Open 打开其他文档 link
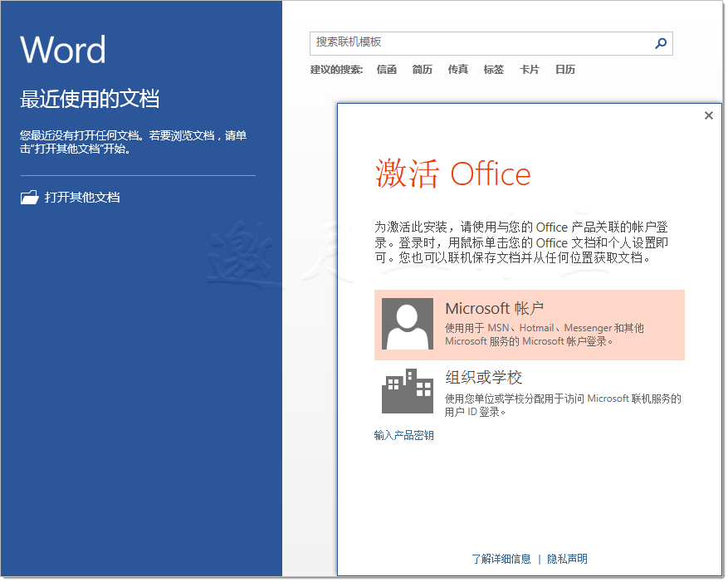Image resolution: width=728 pixels, height=582 pixels. pos(82,198)
